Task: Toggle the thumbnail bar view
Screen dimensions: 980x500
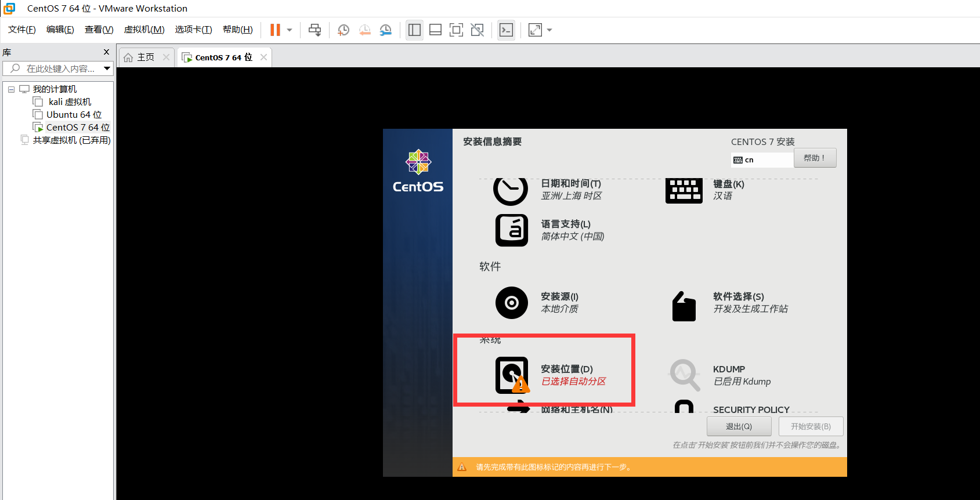Action: point(435,30)
